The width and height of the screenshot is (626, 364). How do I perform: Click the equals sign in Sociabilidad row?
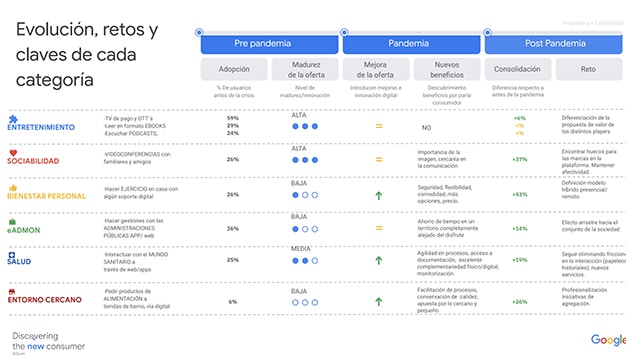[x=379, y=160]
